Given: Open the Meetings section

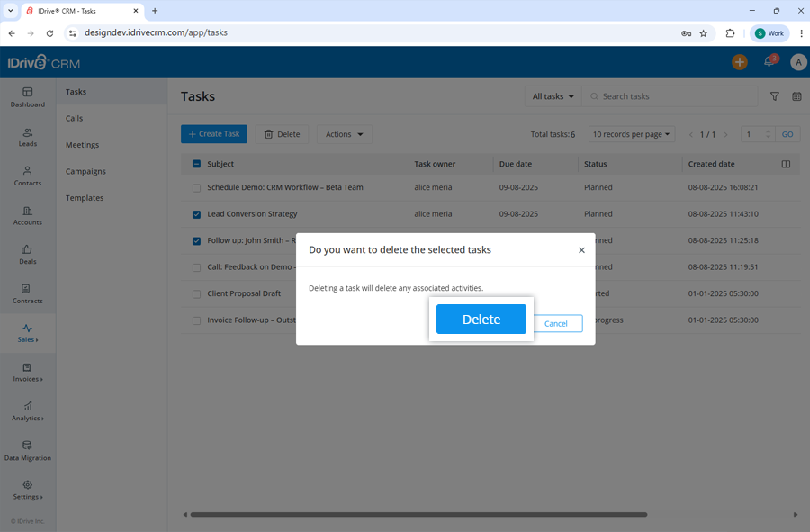Looking at the screenshot, I should (81, 144).
